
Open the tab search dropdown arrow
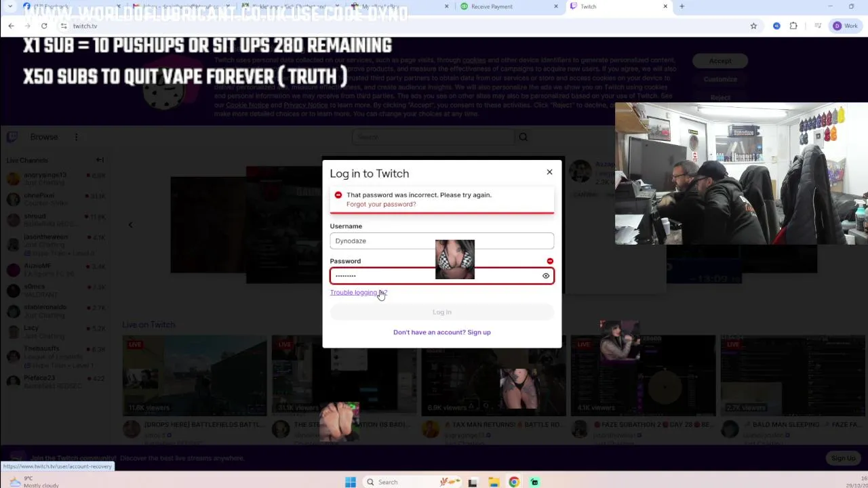[9, 7]
